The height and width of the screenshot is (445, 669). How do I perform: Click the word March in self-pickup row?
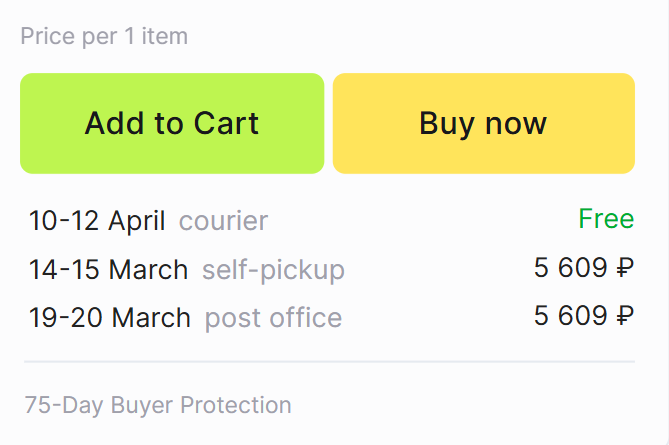click(148, 269)
